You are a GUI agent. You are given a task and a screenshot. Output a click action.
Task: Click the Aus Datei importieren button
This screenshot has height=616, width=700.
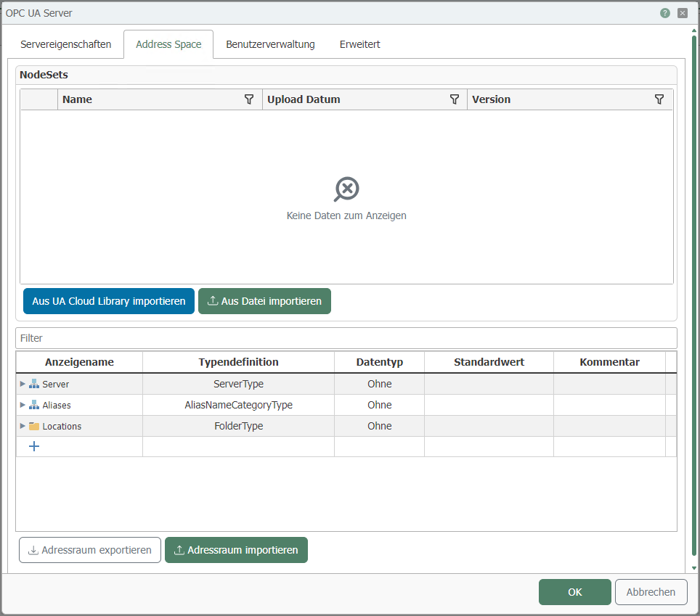coord(264,301)
